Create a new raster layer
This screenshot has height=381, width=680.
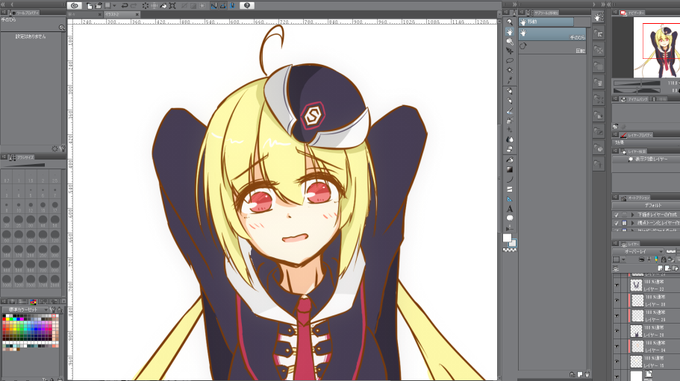660,268
